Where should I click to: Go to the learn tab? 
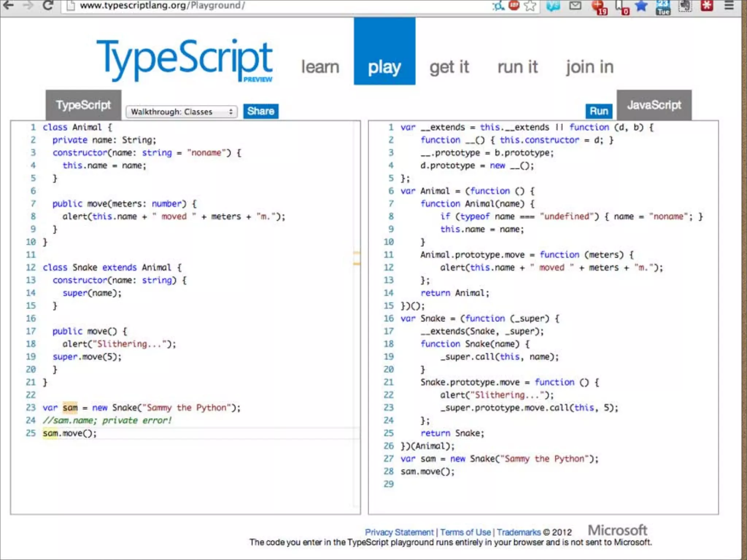tap(320, 67)
